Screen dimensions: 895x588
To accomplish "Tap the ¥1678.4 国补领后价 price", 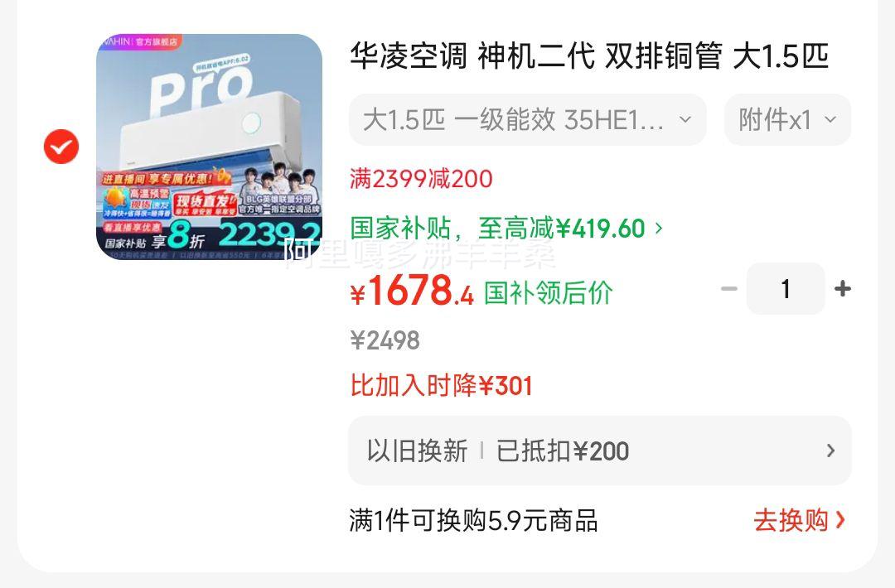I will [481, 292].
